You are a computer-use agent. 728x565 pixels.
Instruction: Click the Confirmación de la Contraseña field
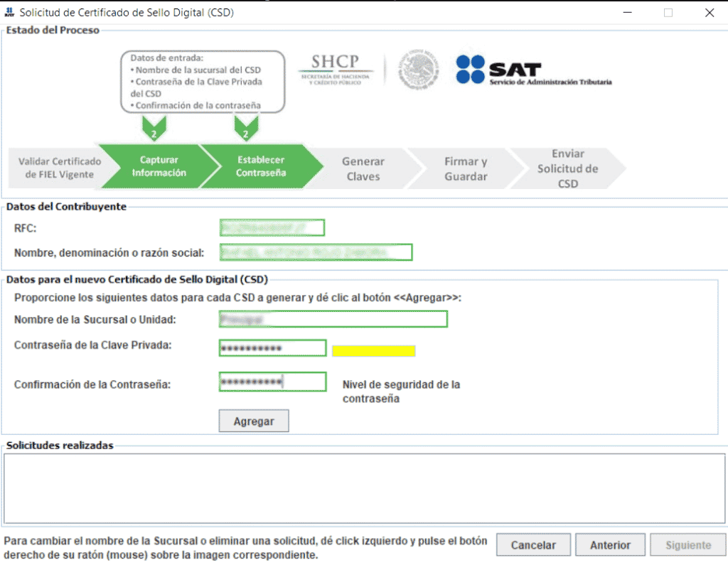272,382
